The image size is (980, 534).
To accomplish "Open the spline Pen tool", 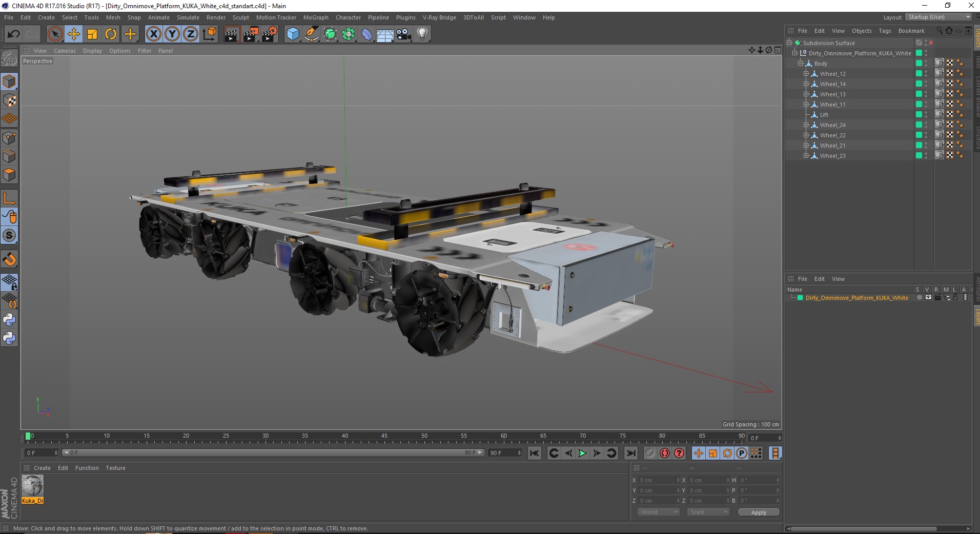I will pyautogui.click(x=312, y=34).
